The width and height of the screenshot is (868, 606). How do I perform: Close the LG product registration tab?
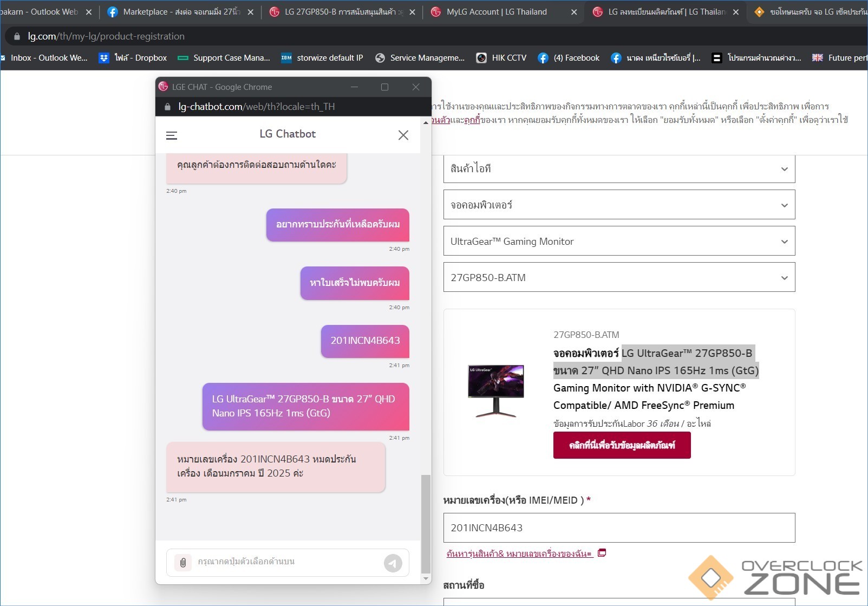click(x=736, y=12)
